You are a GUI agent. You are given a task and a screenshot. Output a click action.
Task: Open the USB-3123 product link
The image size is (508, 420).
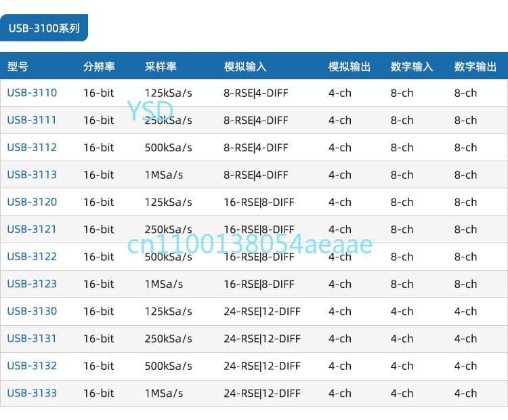point(32,284)
